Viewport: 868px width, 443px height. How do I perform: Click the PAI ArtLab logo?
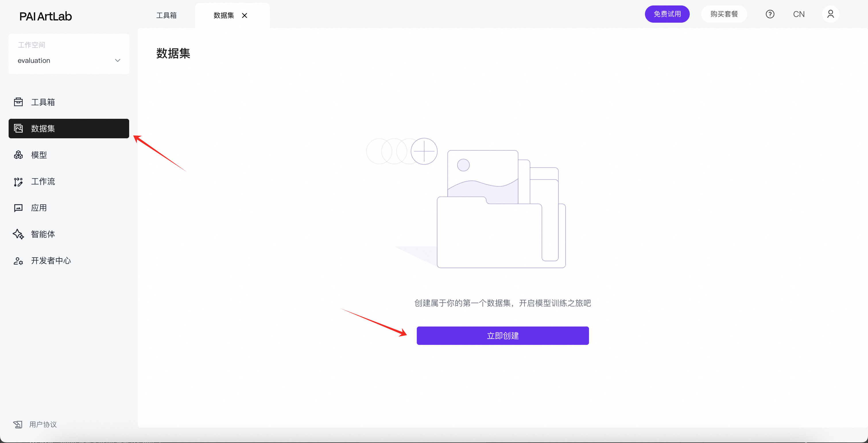45,16
